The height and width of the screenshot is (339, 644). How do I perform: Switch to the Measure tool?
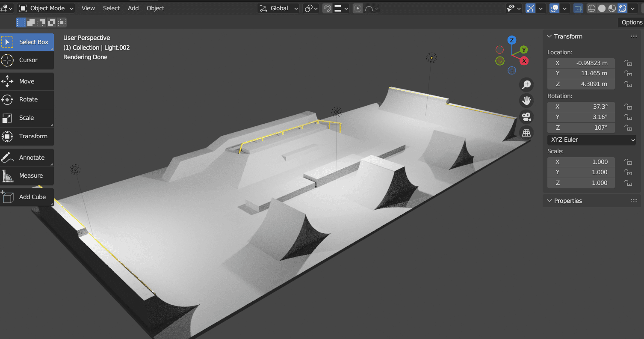pyautogui.click(x=27, y=175)
